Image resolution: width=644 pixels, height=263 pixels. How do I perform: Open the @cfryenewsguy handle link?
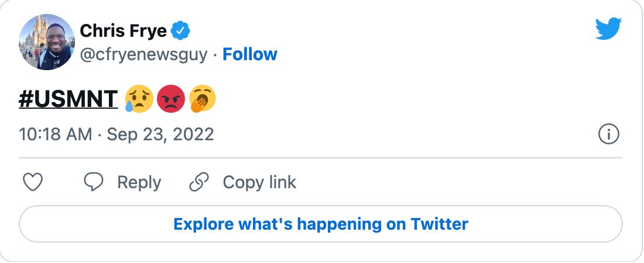pyautogui.click(x=143, y=54)
